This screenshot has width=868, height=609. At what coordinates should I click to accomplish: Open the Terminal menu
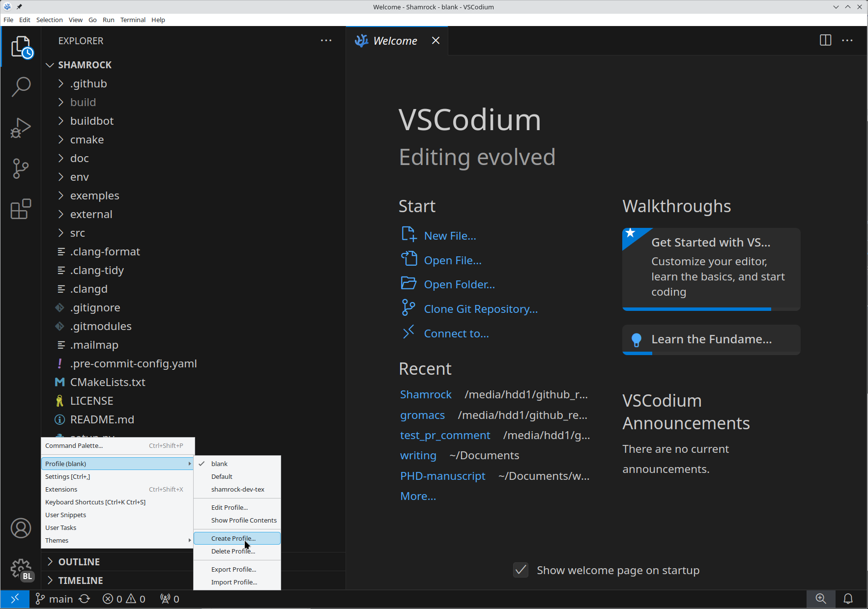133,20
